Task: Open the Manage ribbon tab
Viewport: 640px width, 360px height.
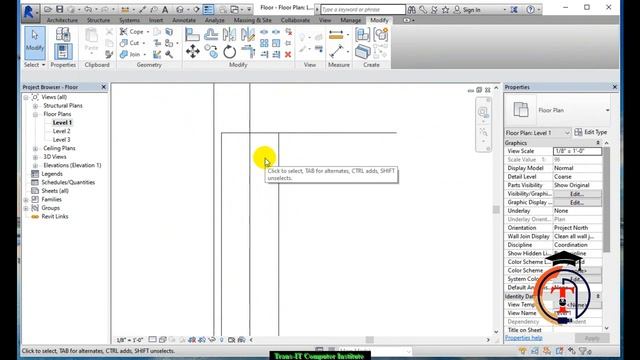Action: tap(350, 20)
